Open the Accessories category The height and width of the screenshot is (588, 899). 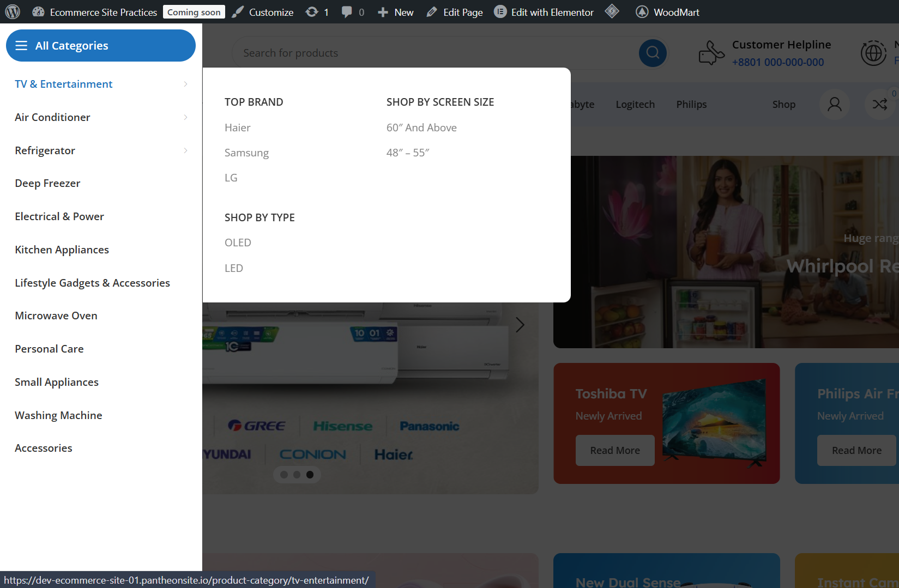click(x=44, y=448)
